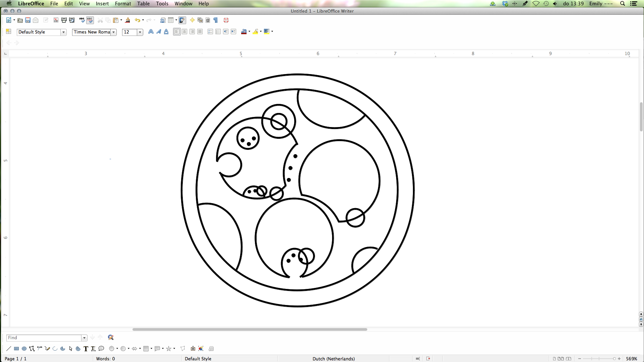The width and height of the screenshot is (644, 362).
Task: Apply the Background Color swatch
Action: tap(267, 32)
